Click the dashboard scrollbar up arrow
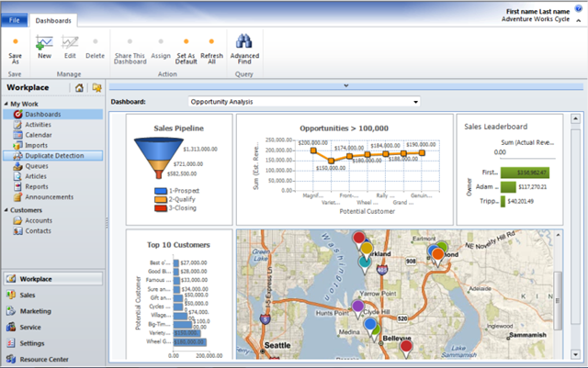The image size is (588, 368). 576,118
